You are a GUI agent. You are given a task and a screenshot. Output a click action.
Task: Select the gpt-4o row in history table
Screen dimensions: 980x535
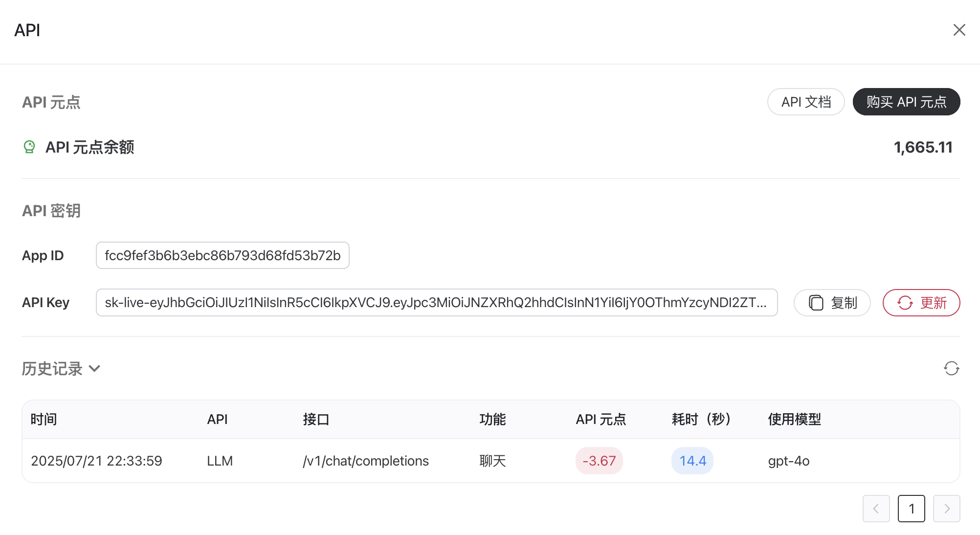point(788,460)
